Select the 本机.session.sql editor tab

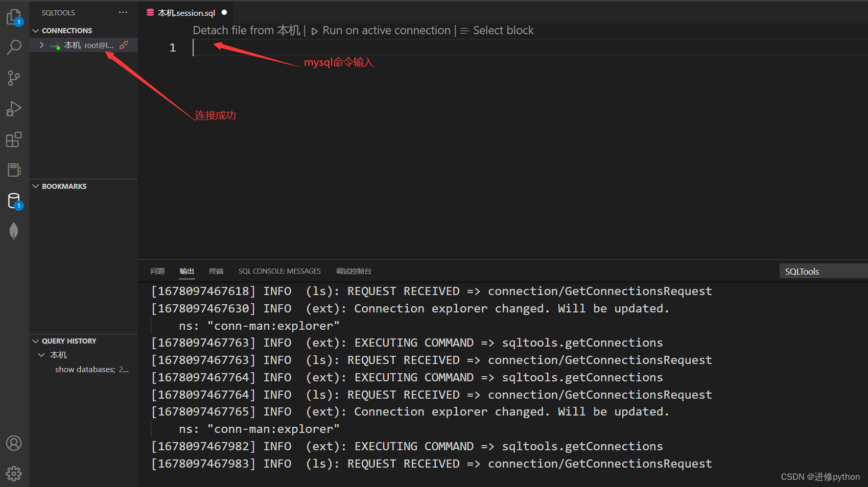[x=186, y=13]
